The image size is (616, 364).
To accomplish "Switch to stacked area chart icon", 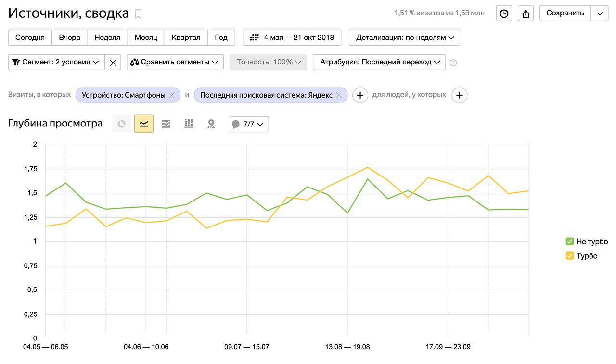I will coord(166,124).
